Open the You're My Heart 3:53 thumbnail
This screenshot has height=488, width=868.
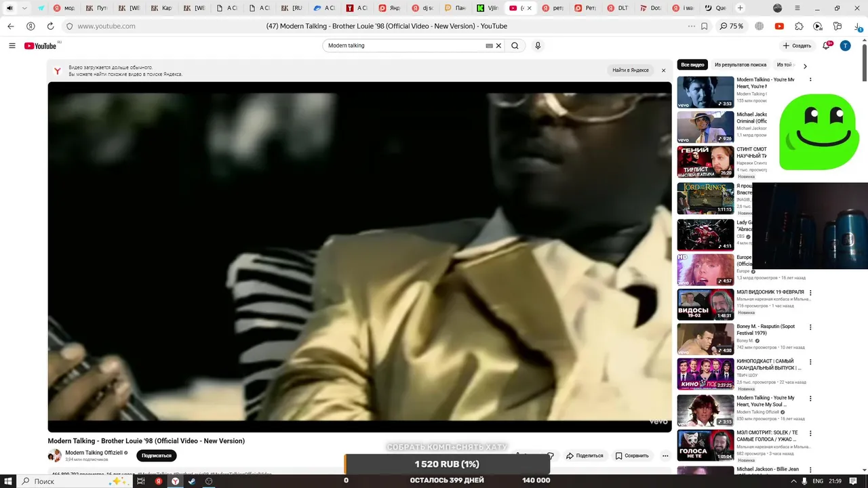pyautogui.click(x=705, y=92)
